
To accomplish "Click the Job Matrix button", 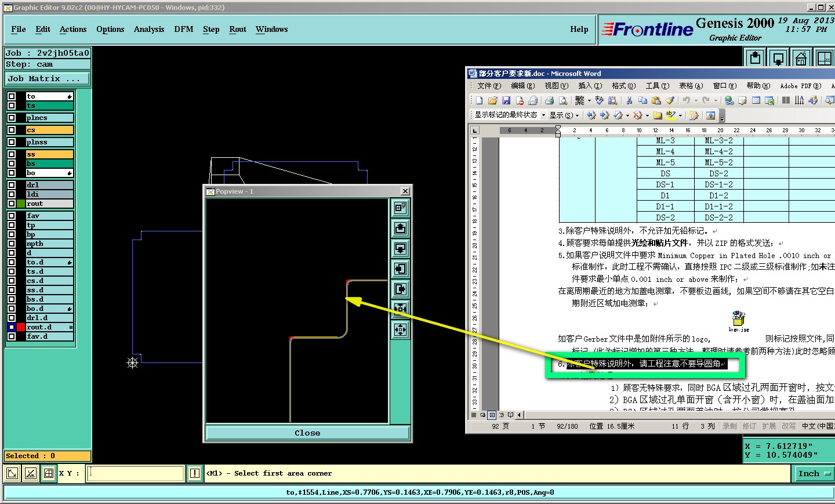I will click(x=48, y=78).
